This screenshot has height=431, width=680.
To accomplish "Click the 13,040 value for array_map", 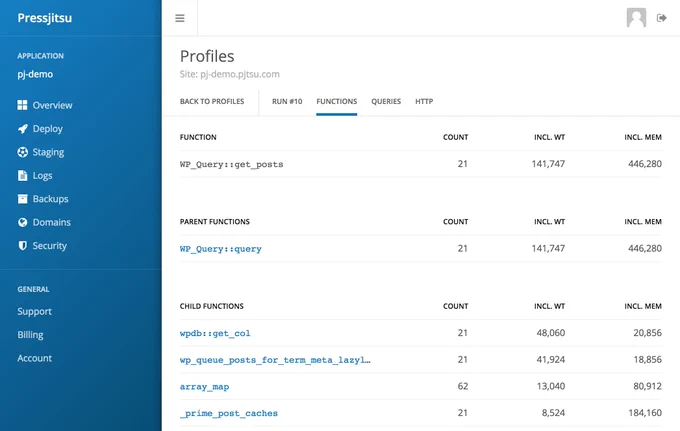I will (x=551, y=386).
